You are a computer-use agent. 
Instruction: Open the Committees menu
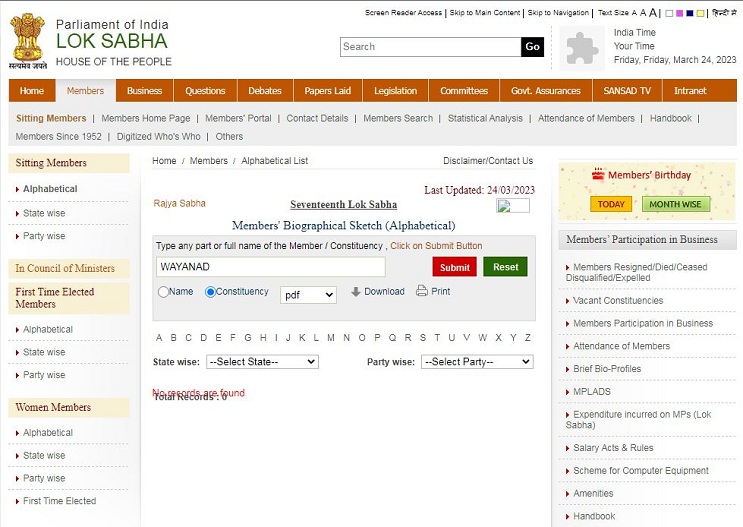[464, 91]
